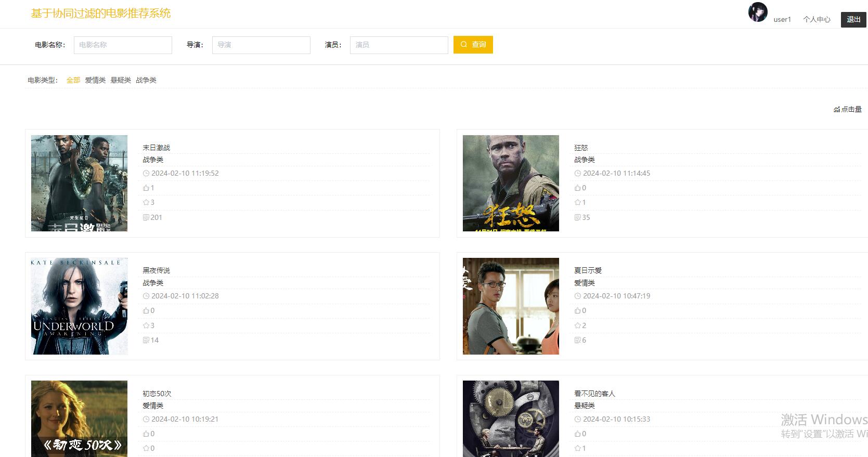Click the 悬疑类 label under 看不见的客人
The height and width of the screenshot is (457, 868).
point(585,406)
